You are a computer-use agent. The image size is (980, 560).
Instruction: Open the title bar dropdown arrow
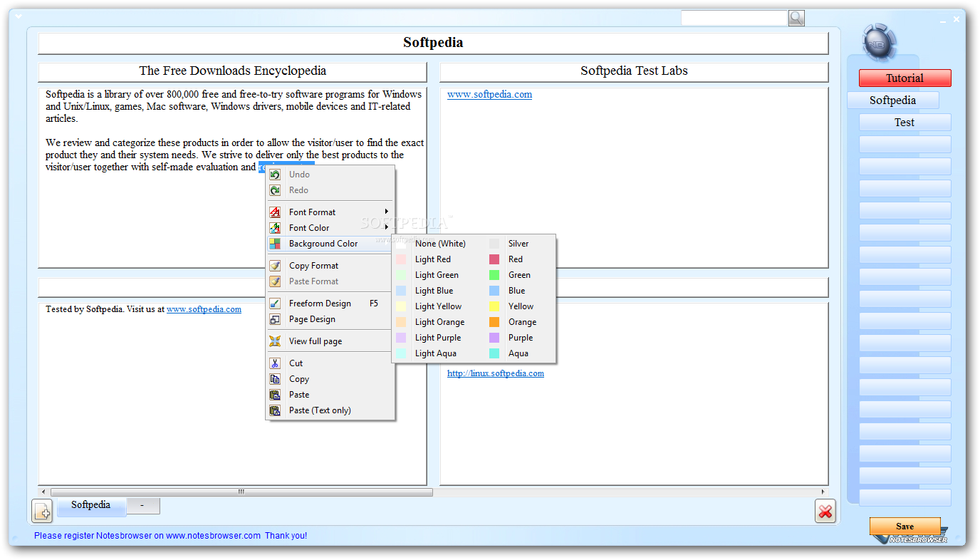19,16
